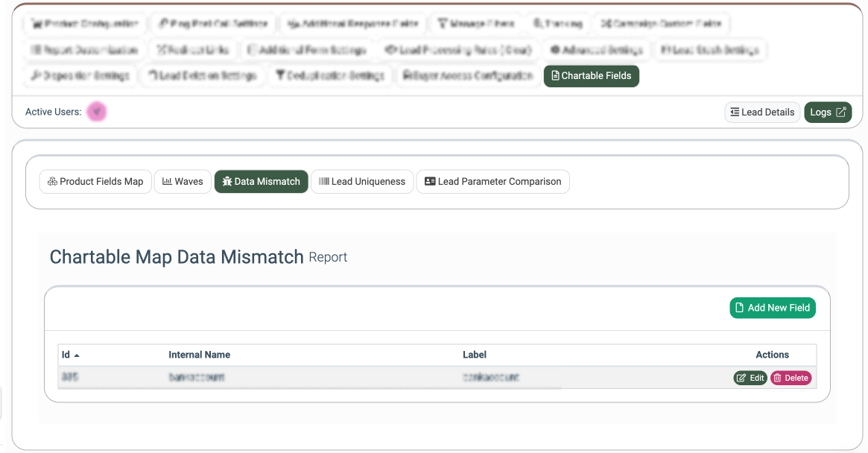This screenshot has width=868, height=453.
Task: Click the external link icon on Logs
Action: [841, 113]
